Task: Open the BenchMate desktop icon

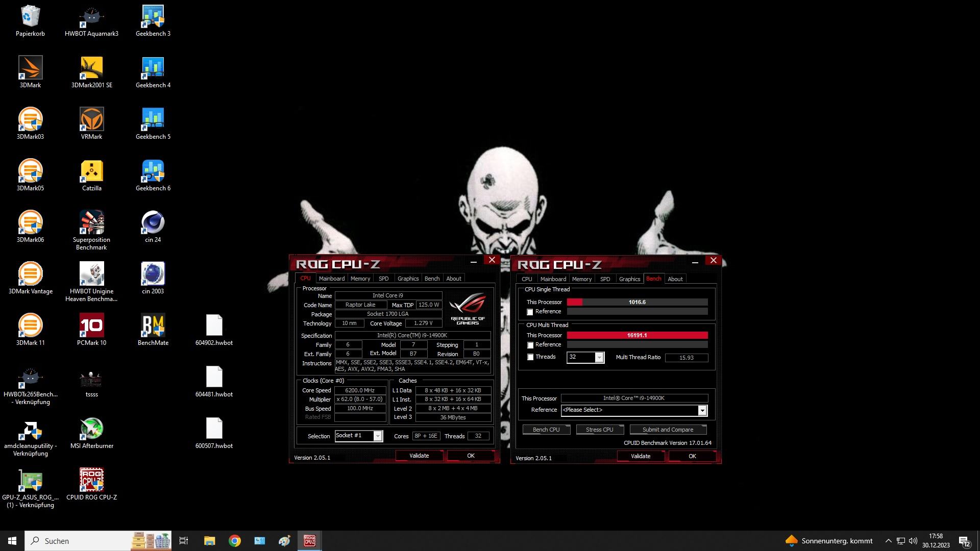Action: point(153,327)
